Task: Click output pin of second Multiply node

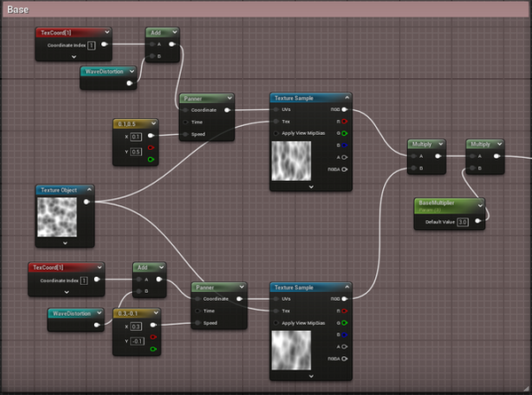Action: click(497, 156)
